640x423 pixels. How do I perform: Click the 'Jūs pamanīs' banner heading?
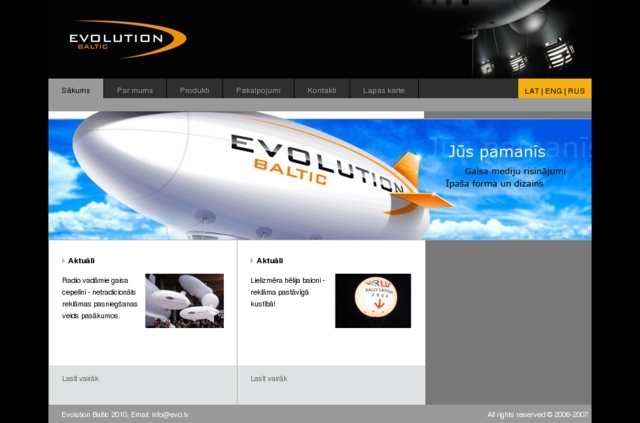click(497, 152)
